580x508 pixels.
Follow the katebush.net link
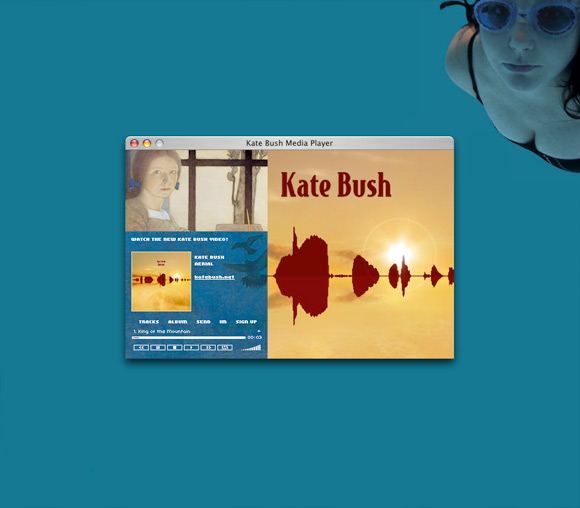tap(215, 277)
